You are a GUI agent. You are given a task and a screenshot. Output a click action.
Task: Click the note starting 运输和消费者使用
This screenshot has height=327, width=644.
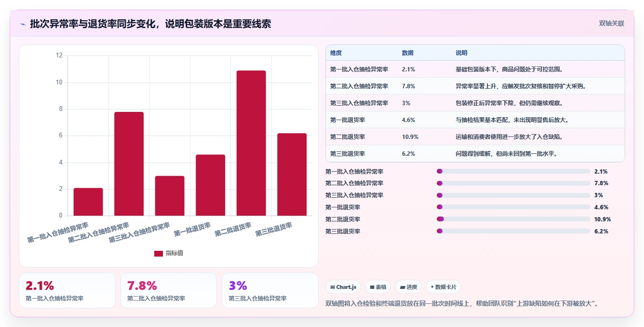509,137
